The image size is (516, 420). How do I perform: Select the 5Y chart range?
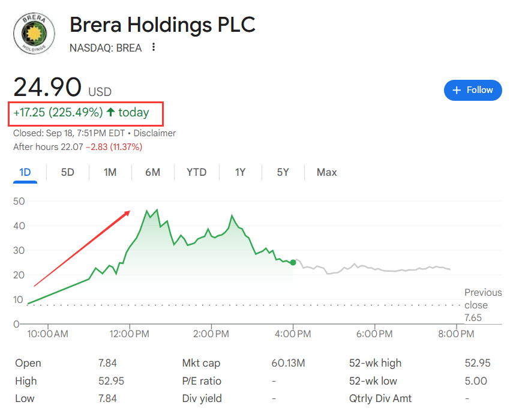[283, 172]
